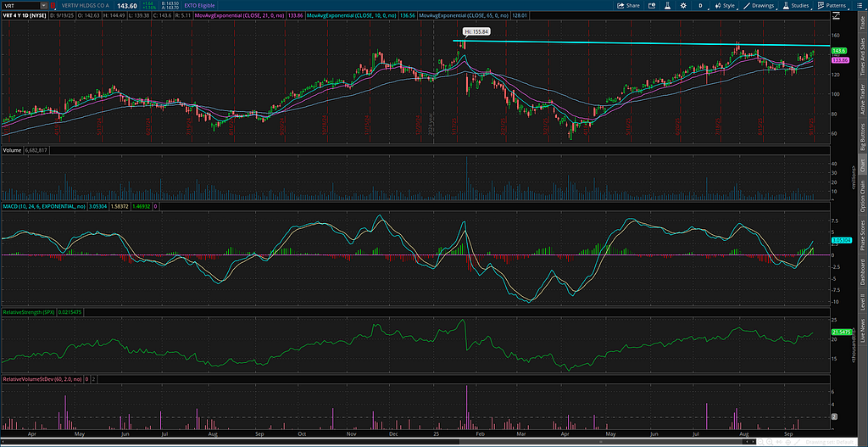Click the RelativeStrength (SPX) study label
The image size is (868, 447).
(30, 313)
